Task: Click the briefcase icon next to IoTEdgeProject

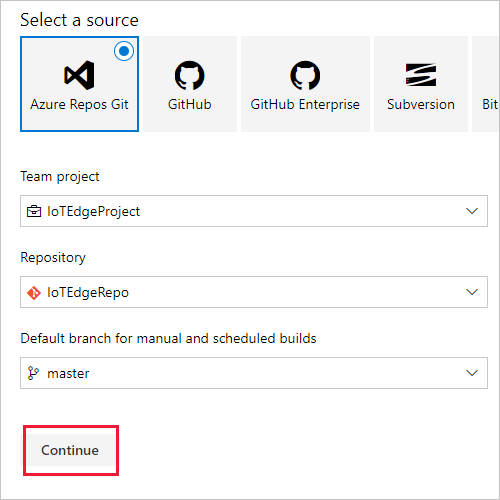Action: [x=34, y=211]
